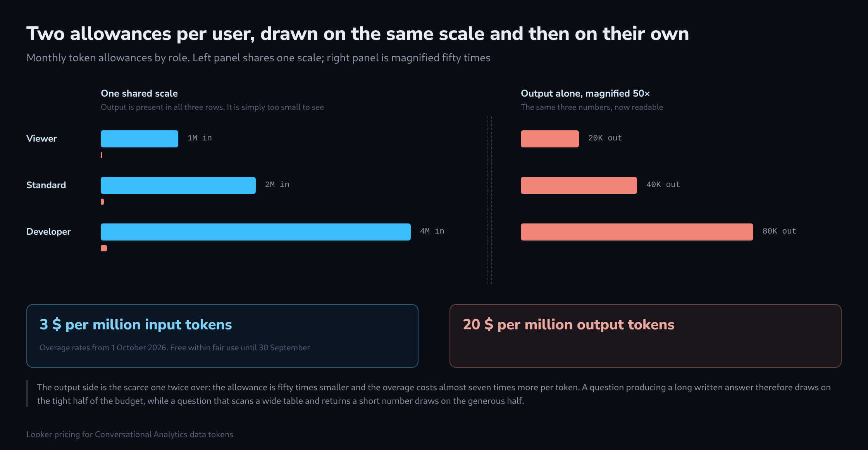Click the Output alone, magnified 50× heading
Image resolution: width=868 pixels, height=450 pixels.
tap(585, 93)
